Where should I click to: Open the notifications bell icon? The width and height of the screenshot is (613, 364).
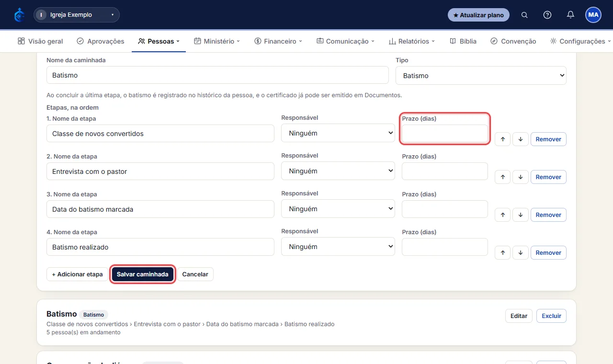(570, 15)
